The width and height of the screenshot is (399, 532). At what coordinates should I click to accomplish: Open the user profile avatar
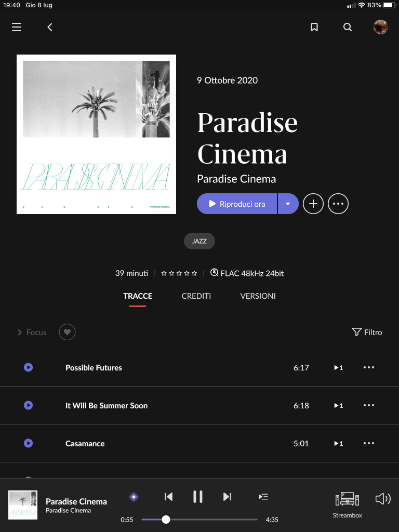coord(381,27)
